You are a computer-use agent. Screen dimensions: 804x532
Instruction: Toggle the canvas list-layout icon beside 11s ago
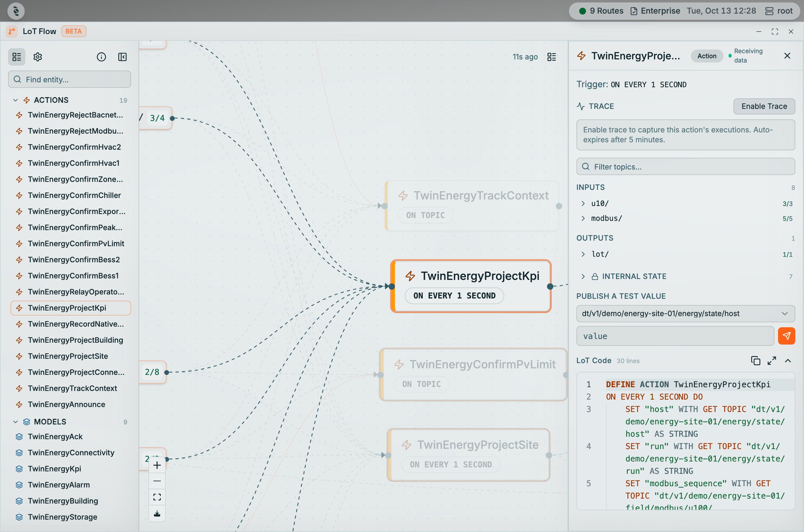[552, 57]
